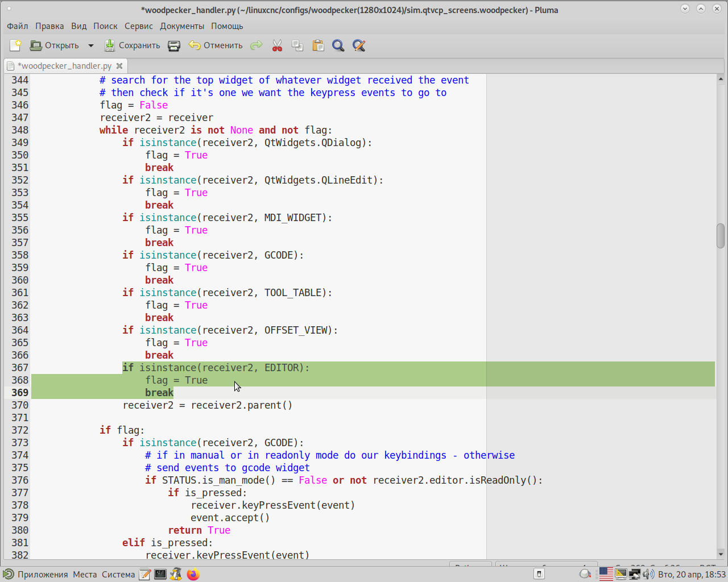Open the Правка menu
The image size is (728, 582).
click(x=49, y=26)
